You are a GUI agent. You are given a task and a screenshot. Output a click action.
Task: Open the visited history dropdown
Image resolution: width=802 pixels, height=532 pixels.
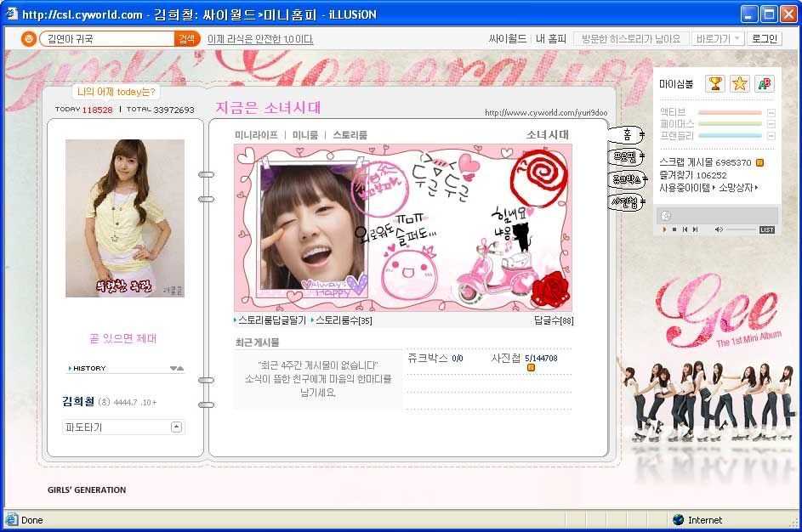631,39
